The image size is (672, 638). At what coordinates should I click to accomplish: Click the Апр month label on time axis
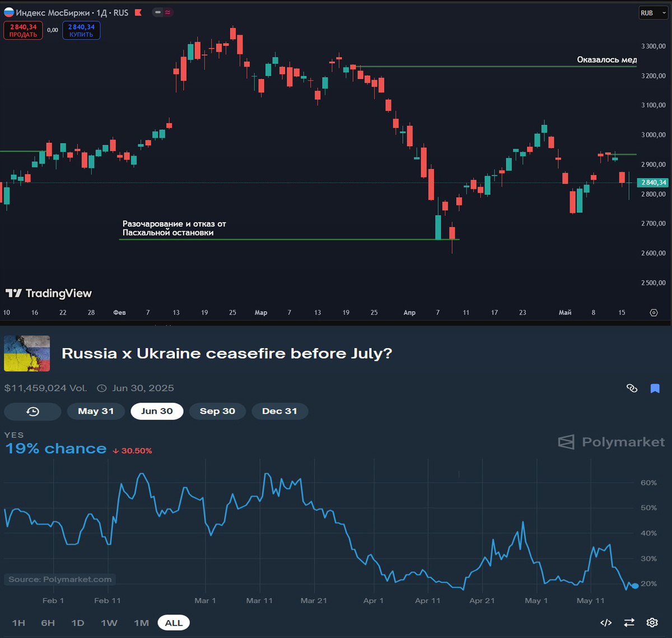pyautogui.click(x=409, y=312)
